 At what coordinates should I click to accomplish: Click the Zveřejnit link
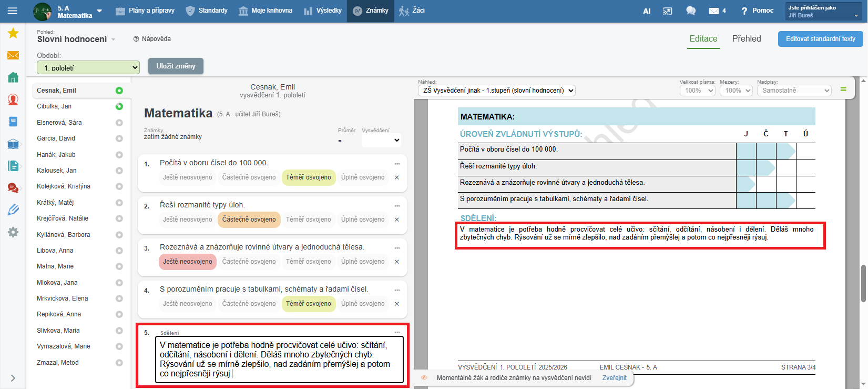[x=614, y=378]
